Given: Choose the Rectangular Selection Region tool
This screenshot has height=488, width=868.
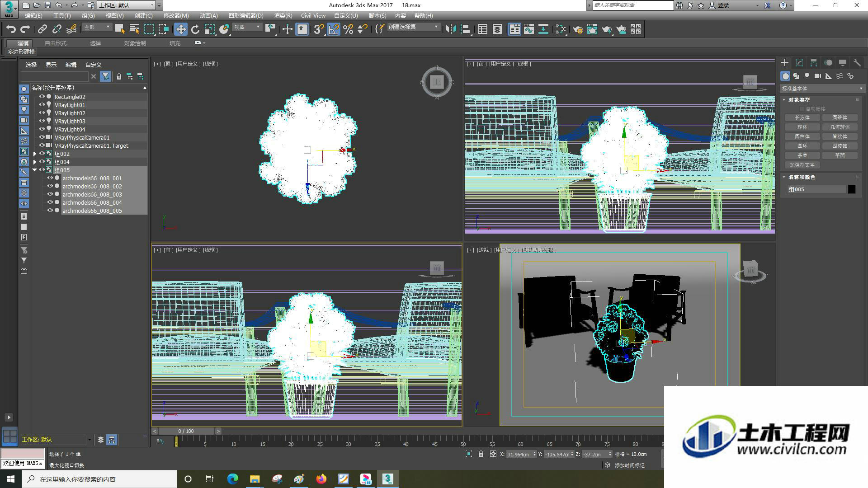Looking at the screenshot, I should [149, 29].
